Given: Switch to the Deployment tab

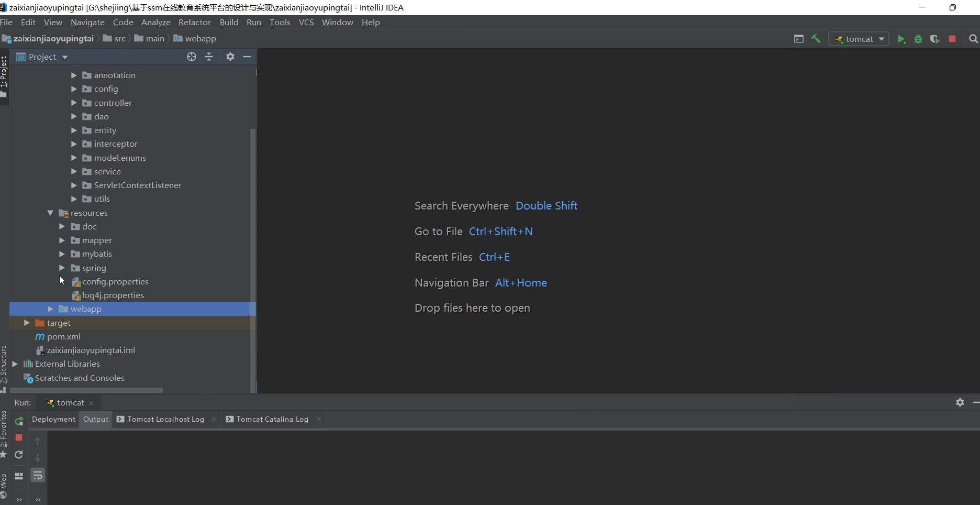Looking at the screenshot, I should (53, 419).
